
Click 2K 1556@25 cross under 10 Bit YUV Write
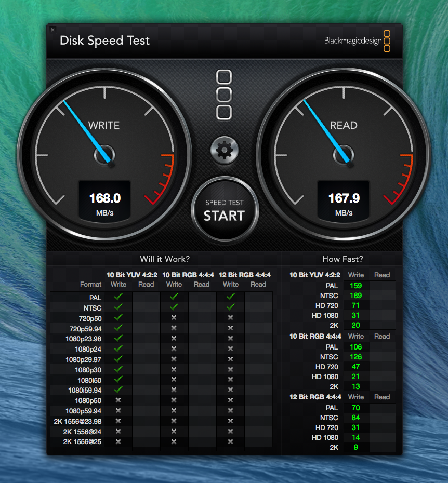coord(118,441)
